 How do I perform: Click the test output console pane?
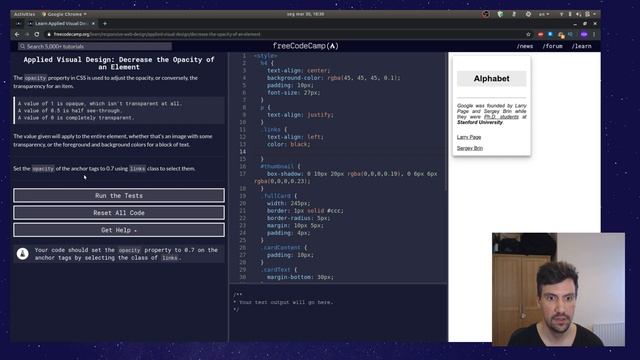point(338,313)
